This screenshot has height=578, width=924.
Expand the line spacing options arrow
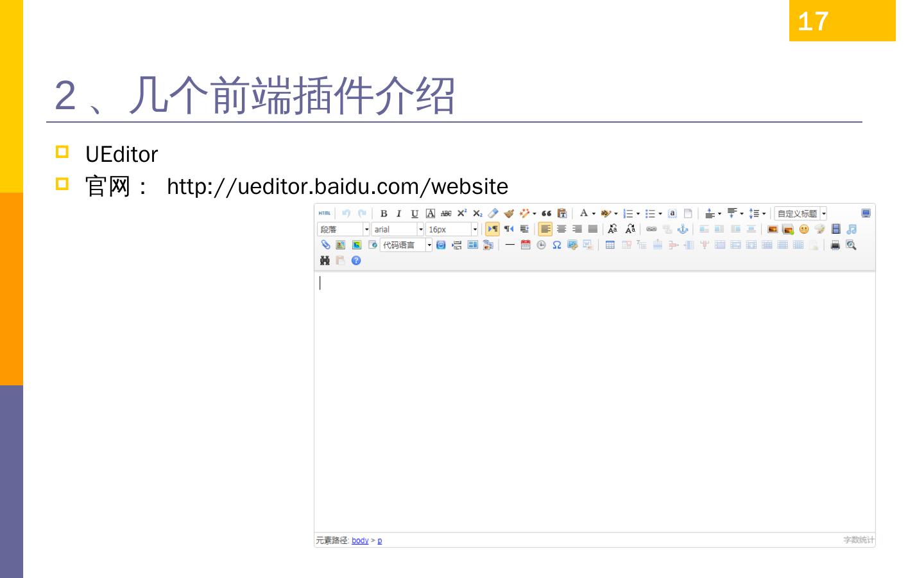764,214
